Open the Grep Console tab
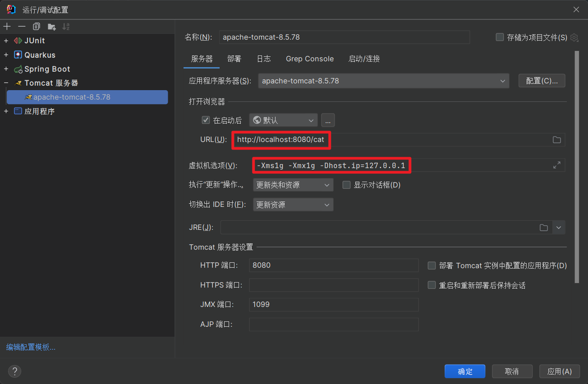The height and width of the screenshot is (384, 588). pyautogui.click(x=309, y=59)
